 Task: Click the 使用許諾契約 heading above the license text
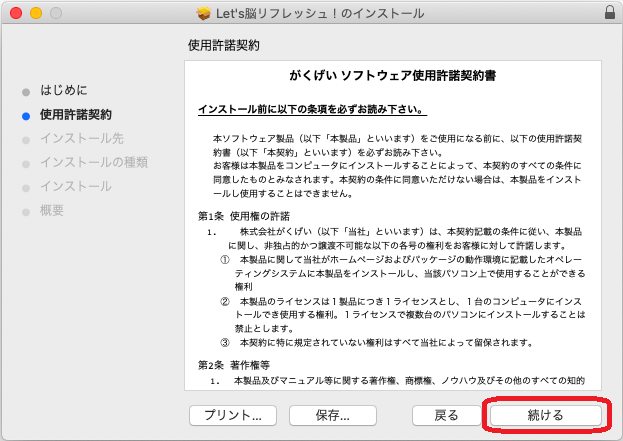coord(224,45)
